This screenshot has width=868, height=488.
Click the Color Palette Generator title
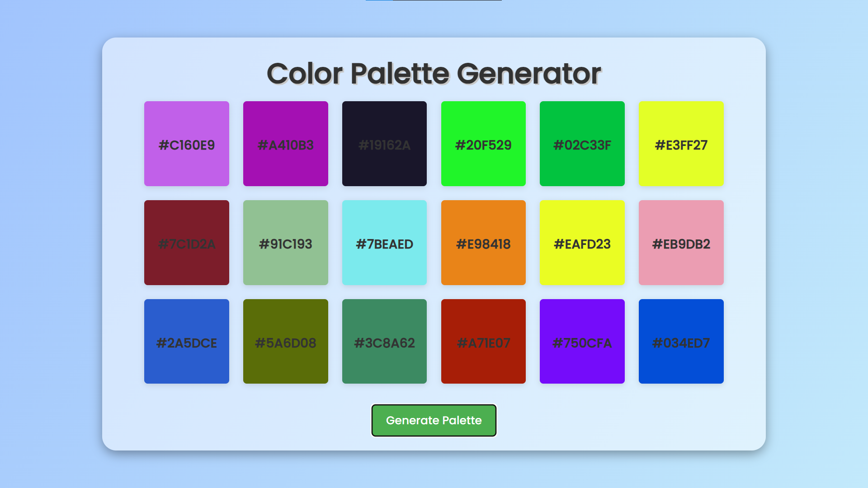click(x=434, y=72)
